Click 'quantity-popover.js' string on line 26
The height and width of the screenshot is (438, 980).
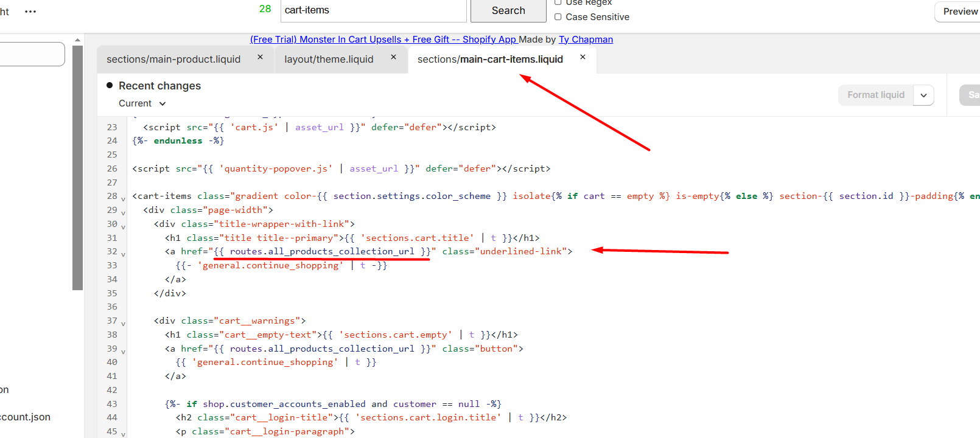tap(276, 169)
